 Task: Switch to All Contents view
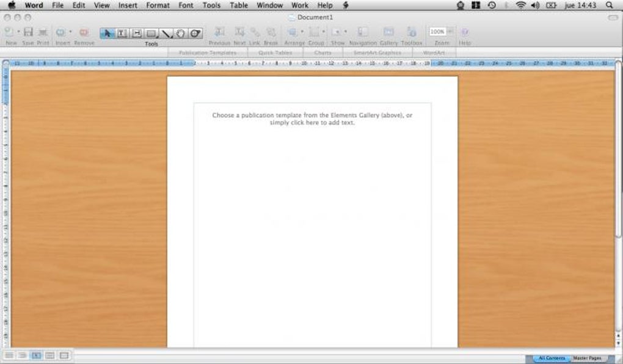point(552,358)
